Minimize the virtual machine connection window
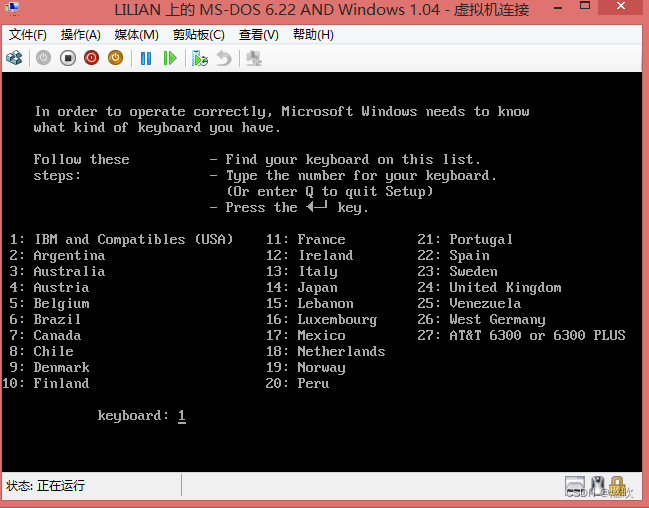The image size is (649, 508). [x=558, y=7]
